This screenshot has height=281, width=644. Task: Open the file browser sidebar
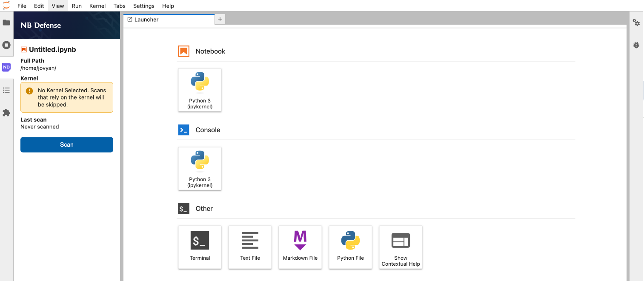click(6, 22)
